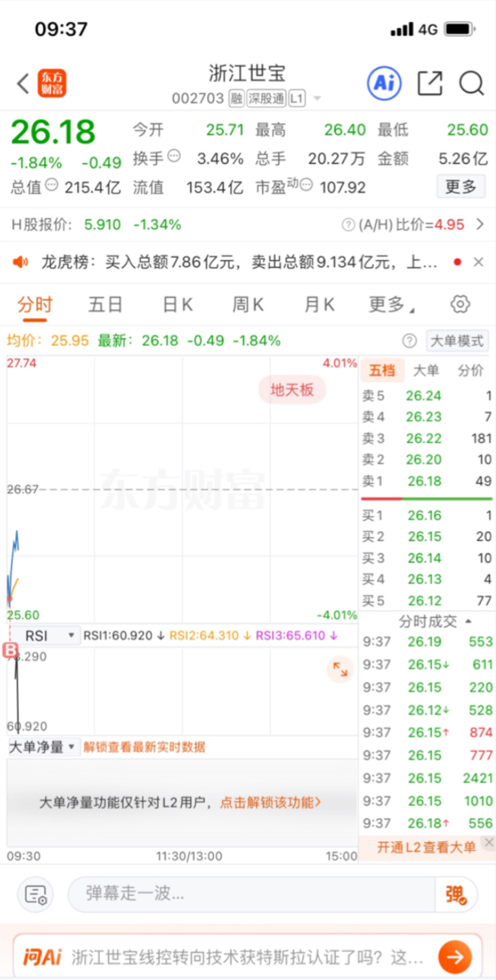Viewport: 496px width, 980px height.
Task: Select the 五档 order book tab
Action: [382, 370]
